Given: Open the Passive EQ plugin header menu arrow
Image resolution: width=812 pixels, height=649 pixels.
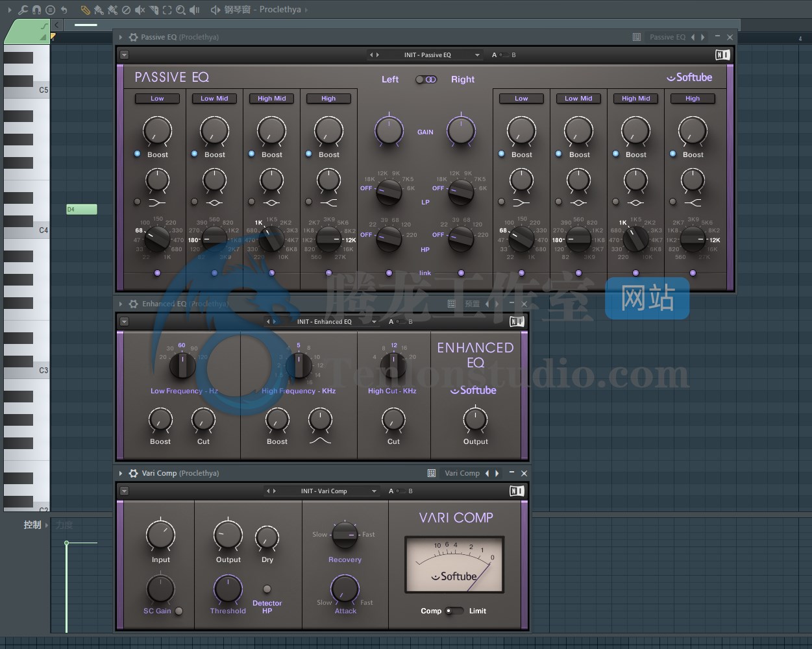Looking at the screenshot, I should 124,55.
